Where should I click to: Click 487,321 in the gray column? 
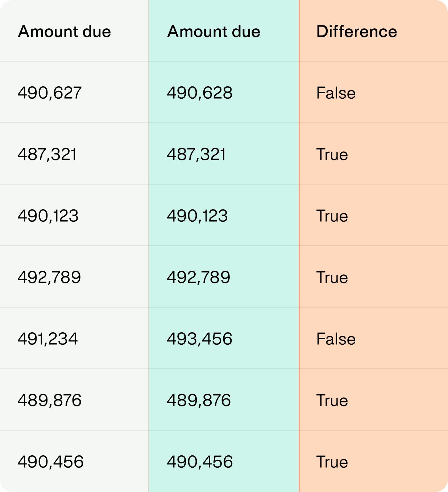tap(47, 155)
